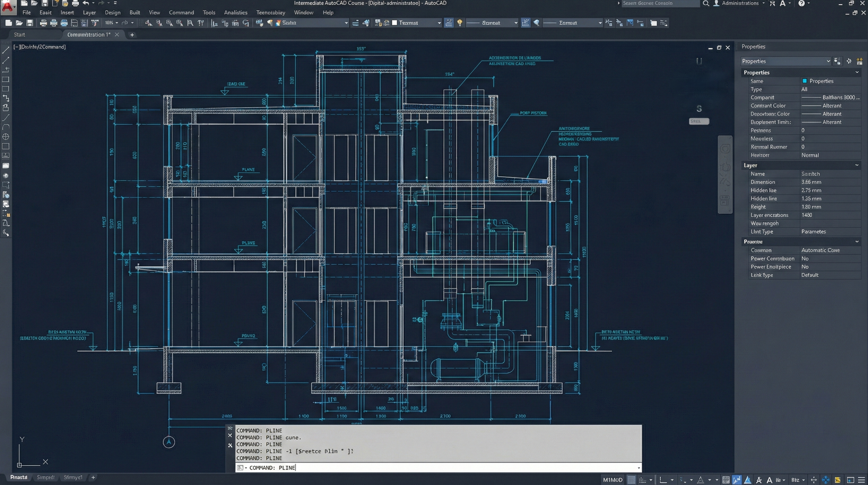Add a new layout tab with plus

[x=93, y=477]
